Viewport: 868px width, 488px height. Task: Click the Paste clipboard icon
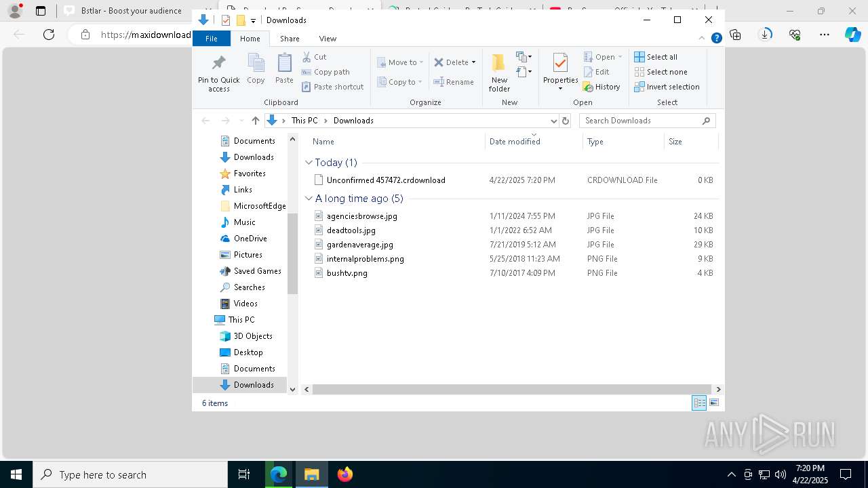pyautogui.click(x=284, y=63)
